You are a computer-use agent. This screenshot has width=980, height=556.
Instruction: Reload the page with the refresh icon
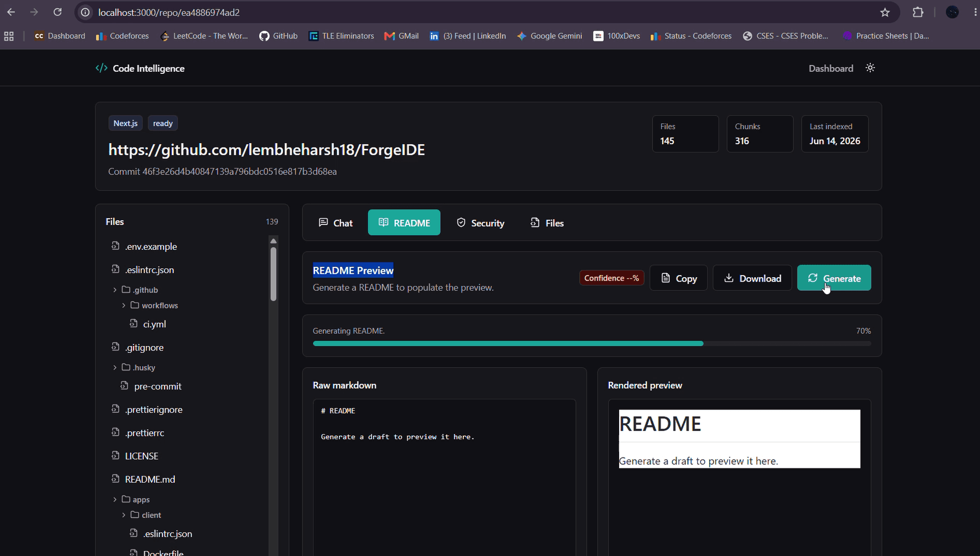coord(57,12)
